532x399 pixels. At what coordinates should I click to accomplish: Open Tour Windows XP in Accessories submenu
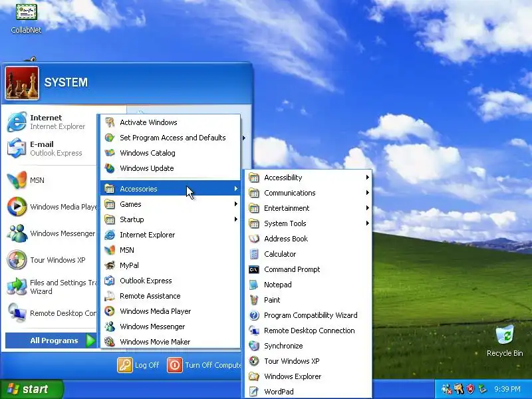(x=308, y=361)
